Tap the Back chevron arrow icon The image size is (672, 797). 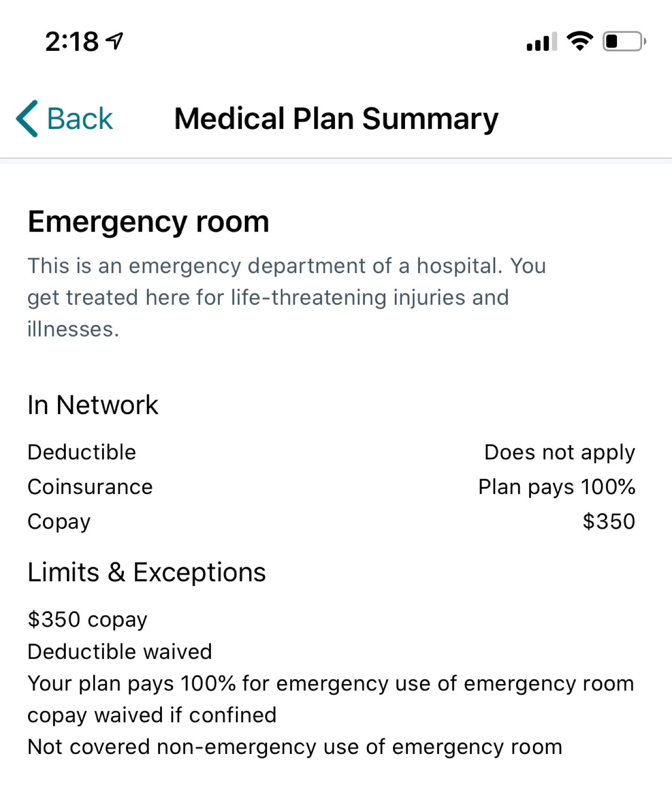coord(27,119)
